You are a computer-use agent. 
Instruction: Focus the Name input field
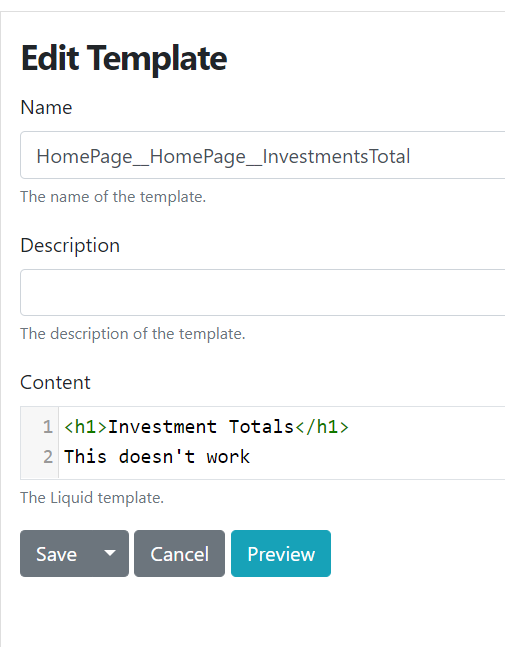[x=263, y=155]
